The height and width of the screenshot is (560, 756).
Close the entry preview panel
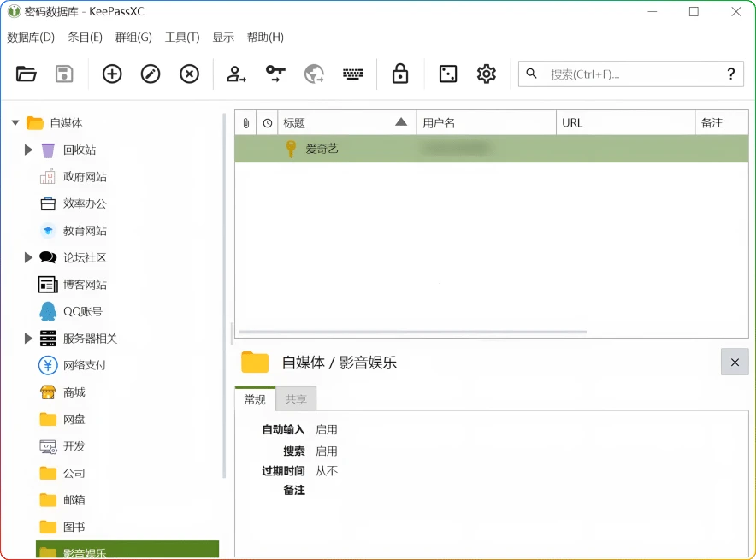pos(734,362)
